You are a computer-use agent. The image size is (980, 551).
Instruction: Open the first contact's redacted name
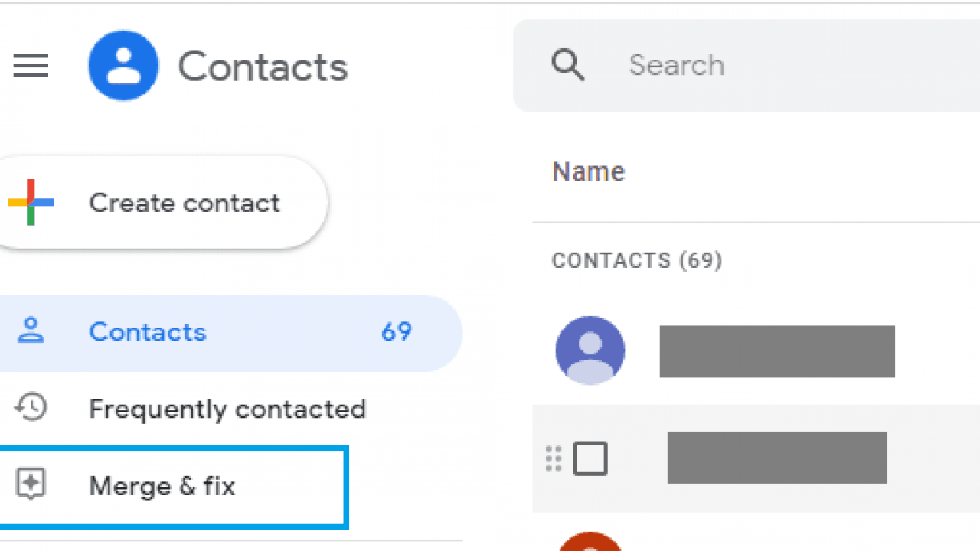tap(777, 351)
